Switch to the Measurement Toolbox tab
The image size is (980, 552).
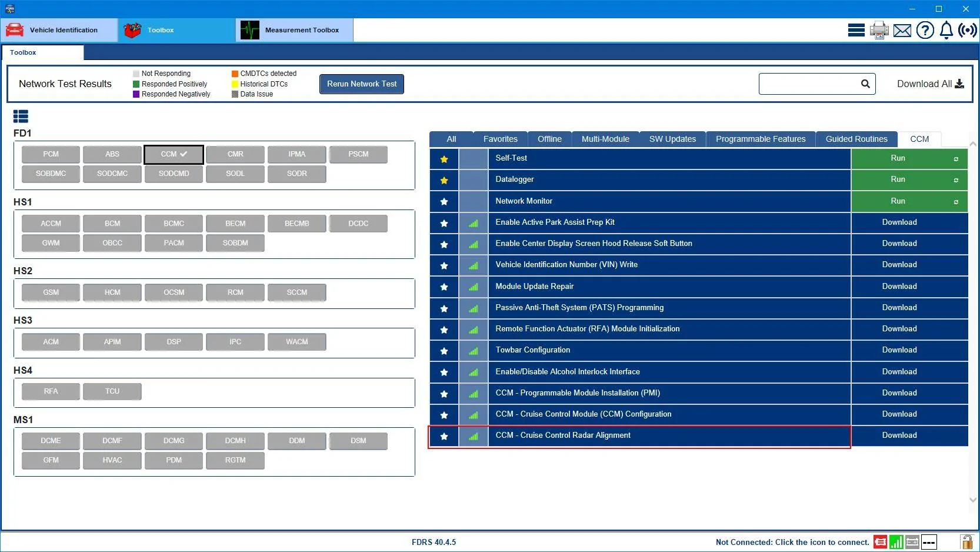(295, 30)
